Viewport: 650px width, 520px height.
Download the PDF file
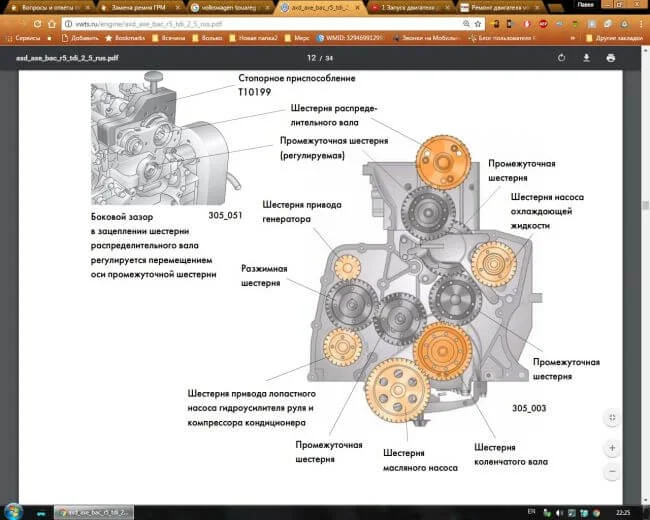click(x=587, y=58)
